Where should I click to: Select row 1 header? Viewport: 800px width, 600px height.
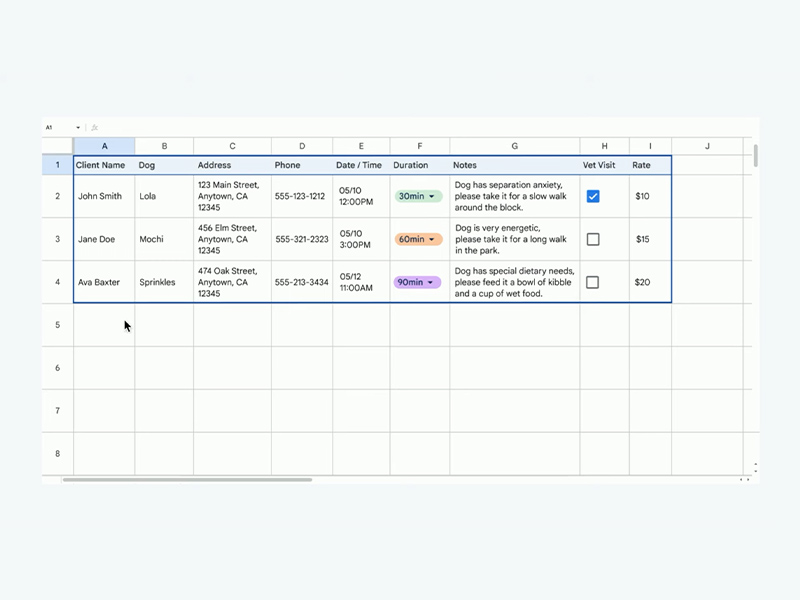(58, 165)
